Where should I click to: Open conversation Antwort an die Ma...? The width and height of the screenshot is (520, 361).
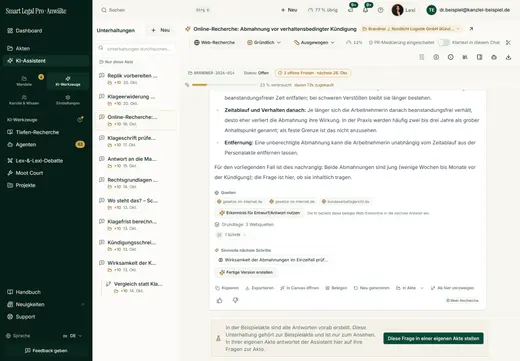coord(136,162)
